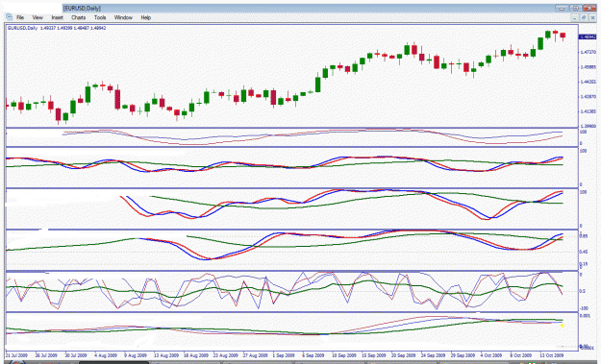Open the Charts menu
The height and width of the screenshot is (364, 601).
pos(78,17)
